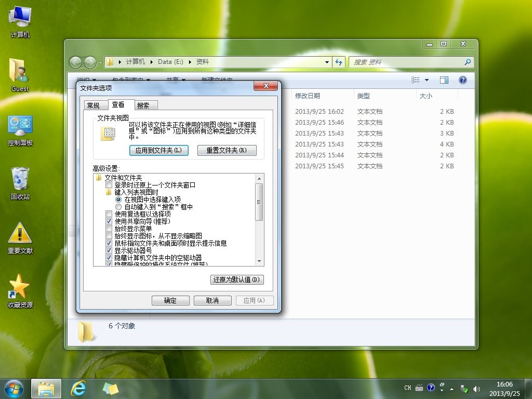Image resolution: width=532 pixels, height=399 pixels.
Task: Check 登录时还原上一个文件夹窗口 checkbox
Action: click(x=109, y=185)
